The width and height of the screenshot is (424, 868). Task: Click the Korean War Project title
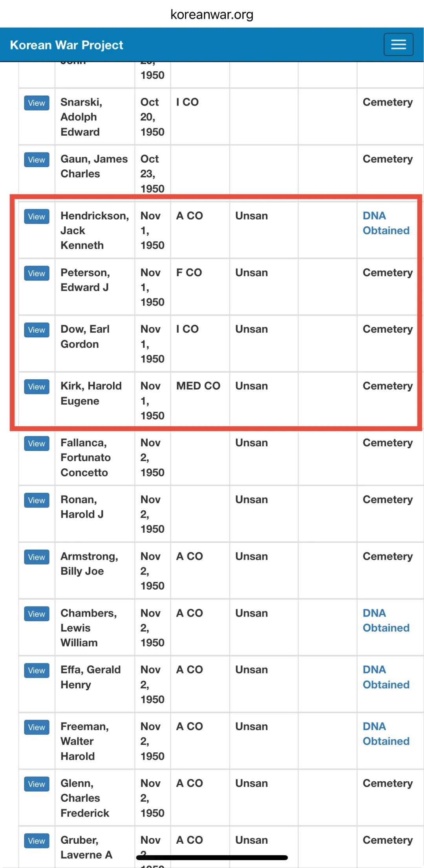tap(66, 45)
